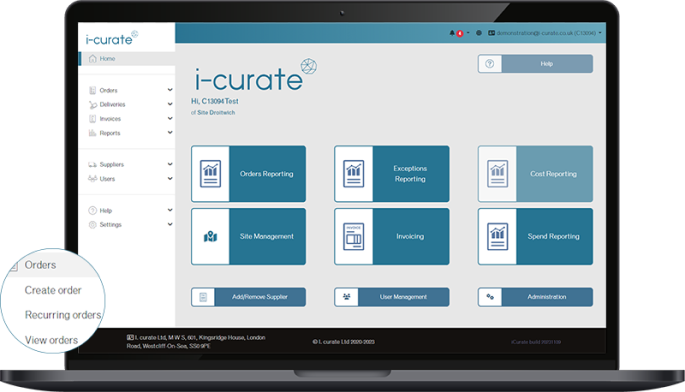Open Reports in the sidebar menu
Image resolution: width=685 pixels, height=392 pixels.
(109, 133)
